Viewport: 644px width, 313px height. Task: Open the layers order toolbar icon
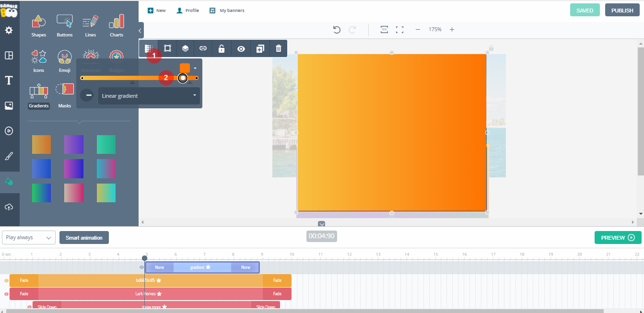(185, 48)
